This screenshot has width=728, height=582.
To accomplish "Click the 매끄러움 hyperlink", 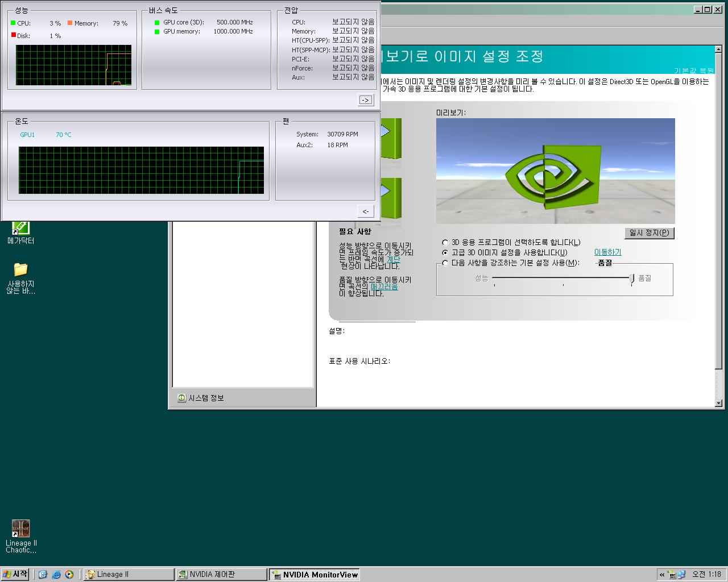I will tap(384, 287).
